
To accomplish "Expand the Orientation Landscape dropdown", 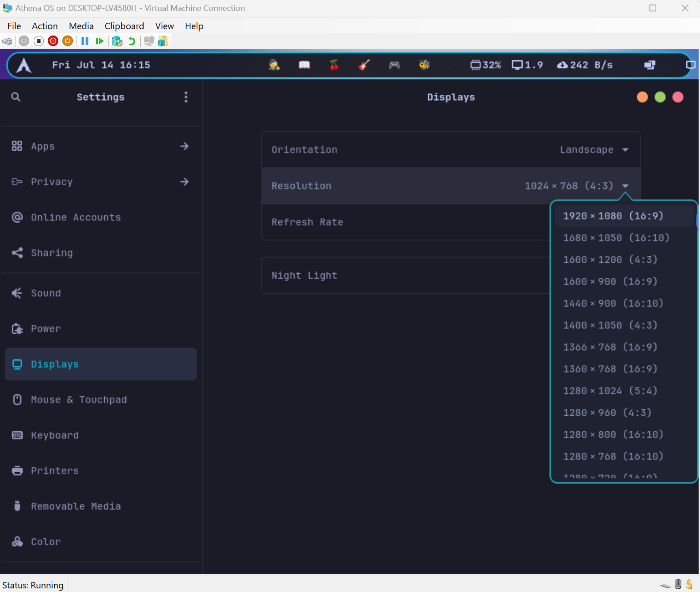I will (x=594, y=150).
